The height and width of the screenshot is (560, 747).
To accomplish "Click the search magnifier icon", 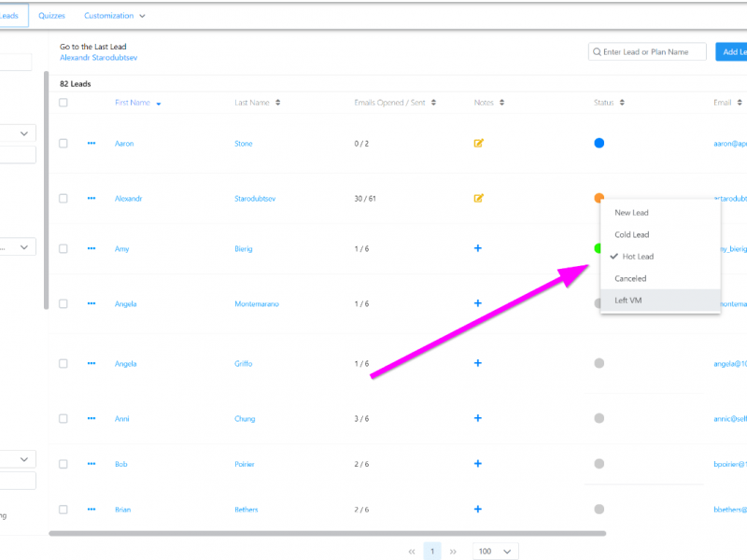I will click(x=597, y=52).
